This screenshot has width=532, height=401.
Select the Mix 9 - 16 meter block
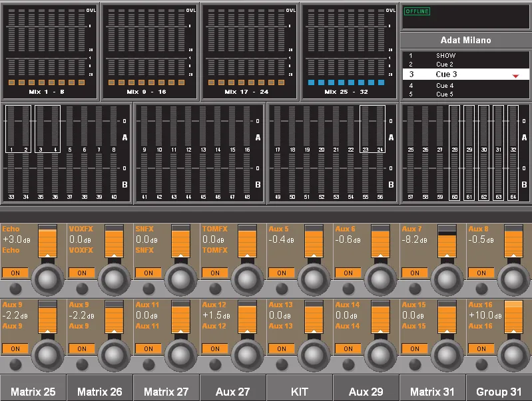[150, 51]
